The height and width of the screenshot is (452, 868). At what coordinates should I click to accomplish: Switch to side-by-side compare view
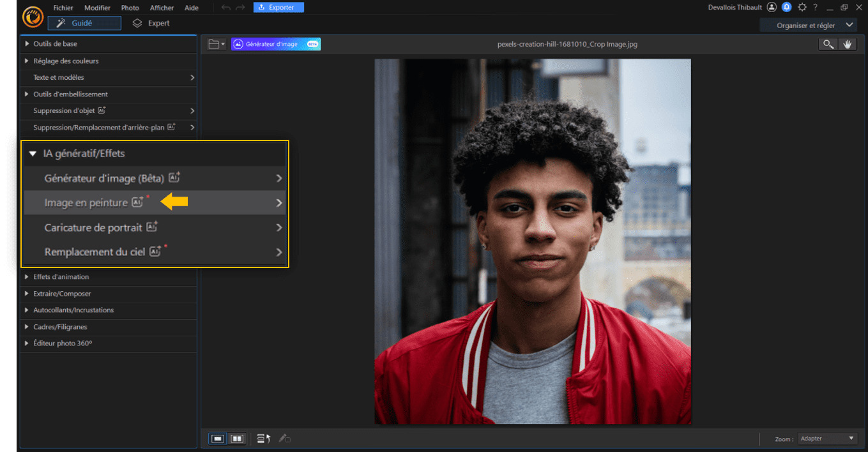coord(237,439)
